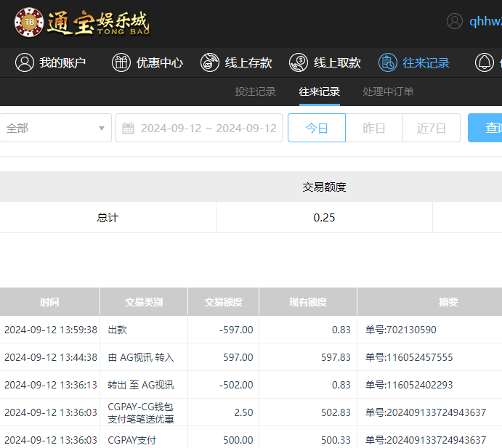The height and width of the screenshot is (448, 502).
Task: Select the 往来记录 sub-tab
Action: [x=319, y=92]
